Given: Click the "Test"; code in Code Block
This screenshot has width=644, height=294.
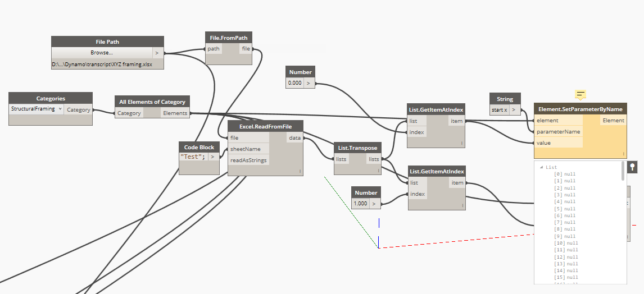Looking at the screenshot, I should [x=193, y=157].
